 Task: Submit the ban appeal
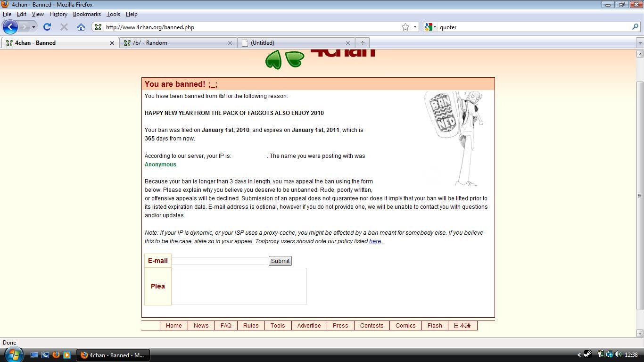point(280,261)
